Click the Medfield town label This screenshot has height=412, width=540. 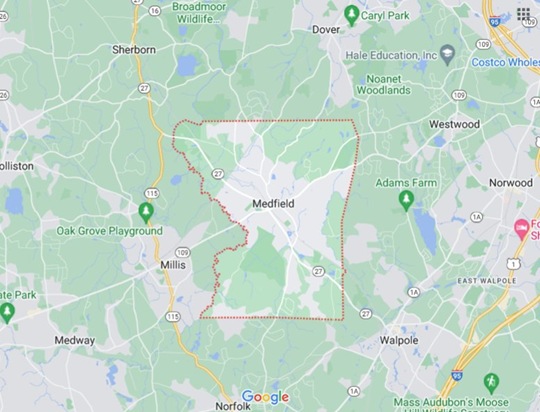(x=273, y=204)
